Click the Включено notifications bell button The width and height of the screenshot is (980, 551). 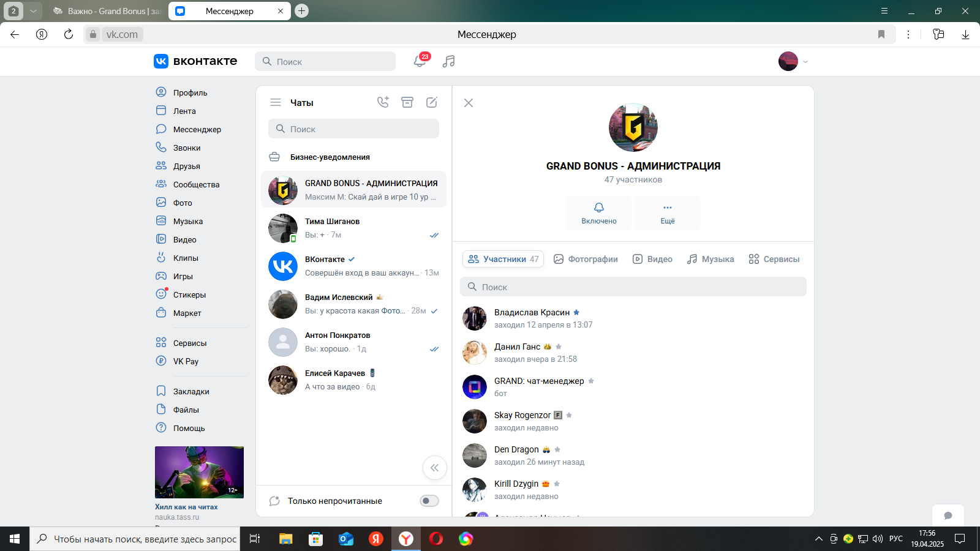coord(599,213)
